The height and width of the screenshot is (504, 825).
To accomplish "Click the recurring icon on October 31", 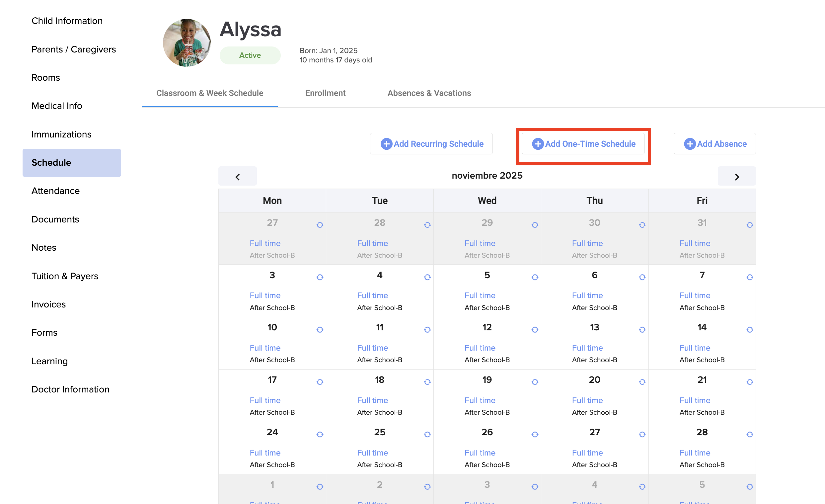I will click(x=750, y=225).
